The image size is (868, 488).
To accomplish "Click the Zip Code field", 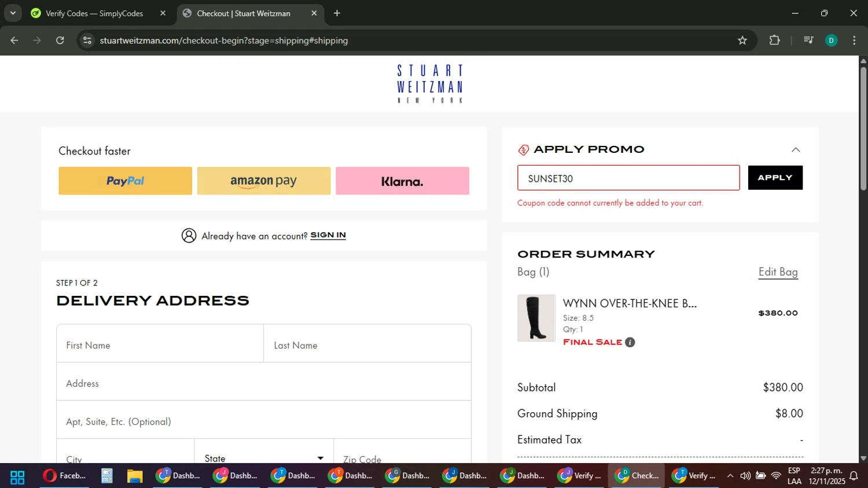I will click(402, 452).
